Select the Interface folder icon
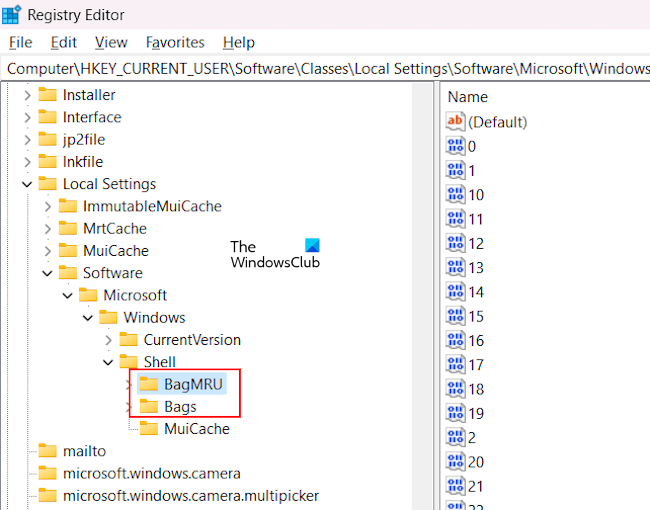Image resolution: width=650 pixels, height=510 pixels. 47,117
